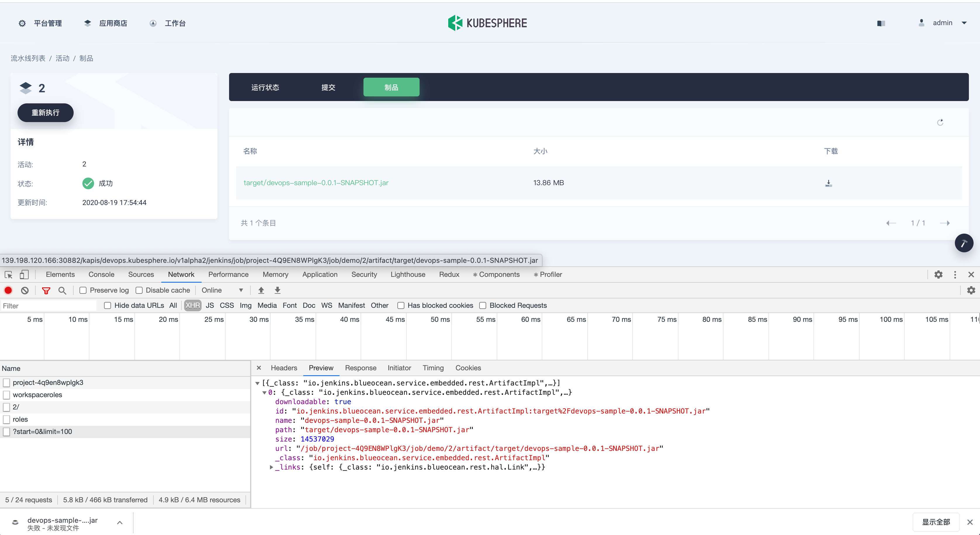Click the 重新执行 button

click(x=45, y=113)
